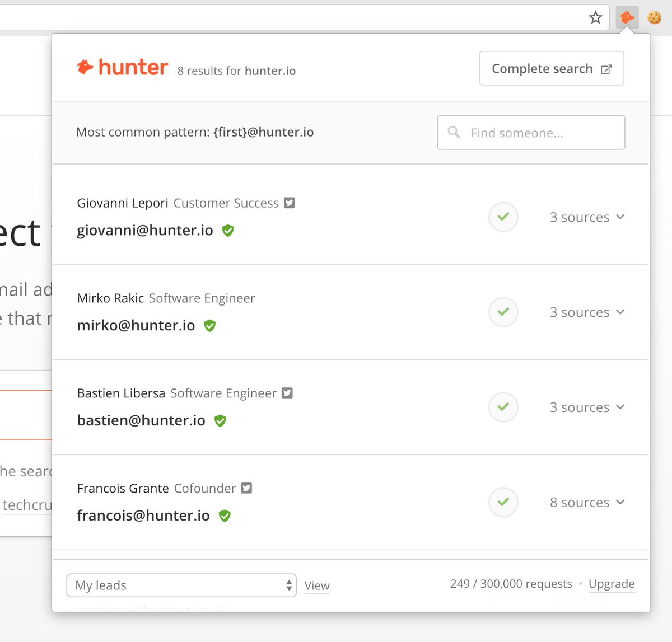Click the 8 results for hunter.io text
Image resolution: width=672 pixels, height=642 pixels.
(236, 71)
